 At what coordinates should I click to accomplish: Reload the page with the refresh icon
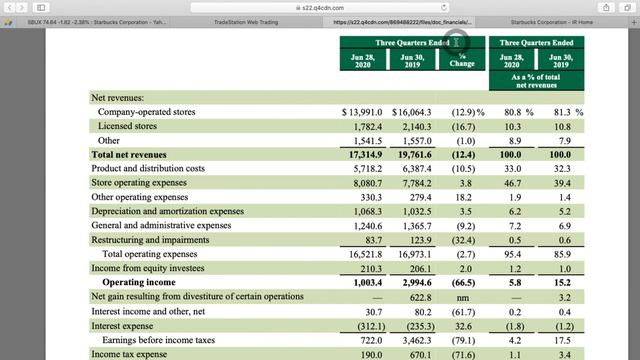pos(444,7)
